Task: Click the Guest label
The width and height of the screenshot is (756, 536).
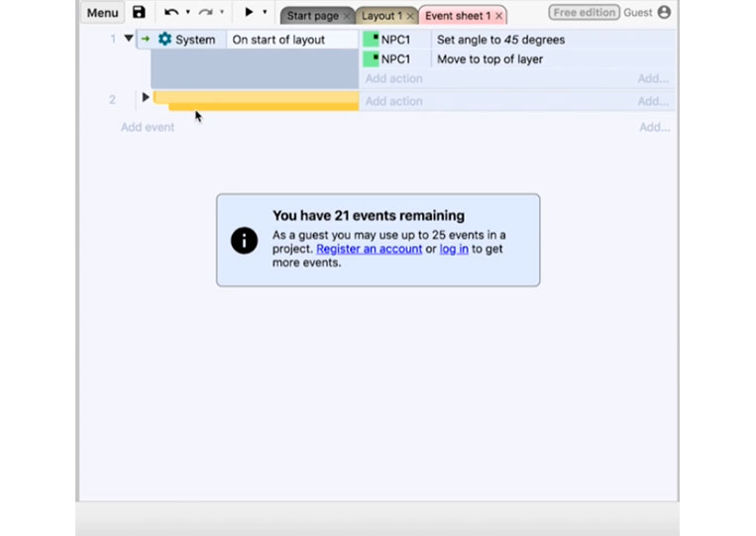Action: coord(637,13)
